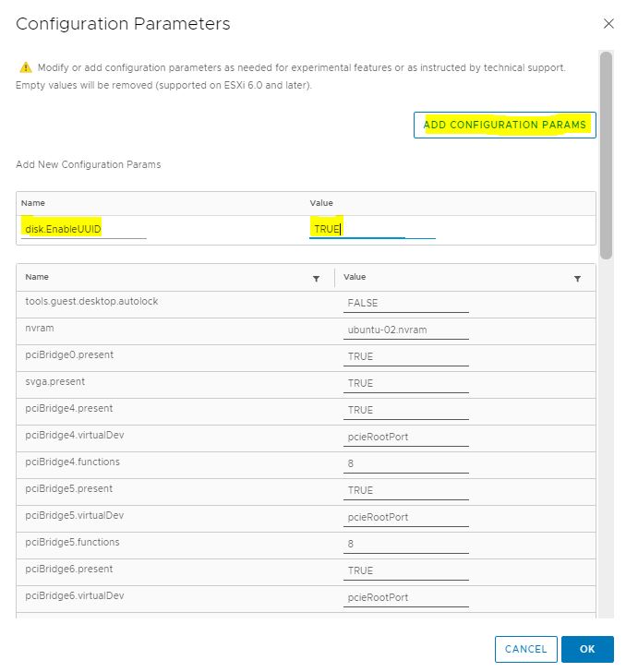
Task: Filter the Value column
Action: (x=577, y=279)
